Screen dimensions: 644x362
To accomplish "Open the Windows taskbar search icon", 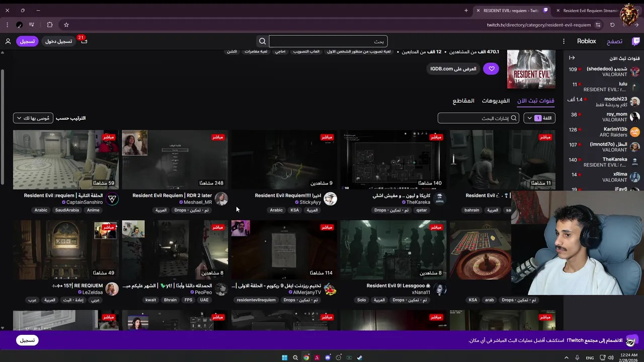I will coord(295,358).
